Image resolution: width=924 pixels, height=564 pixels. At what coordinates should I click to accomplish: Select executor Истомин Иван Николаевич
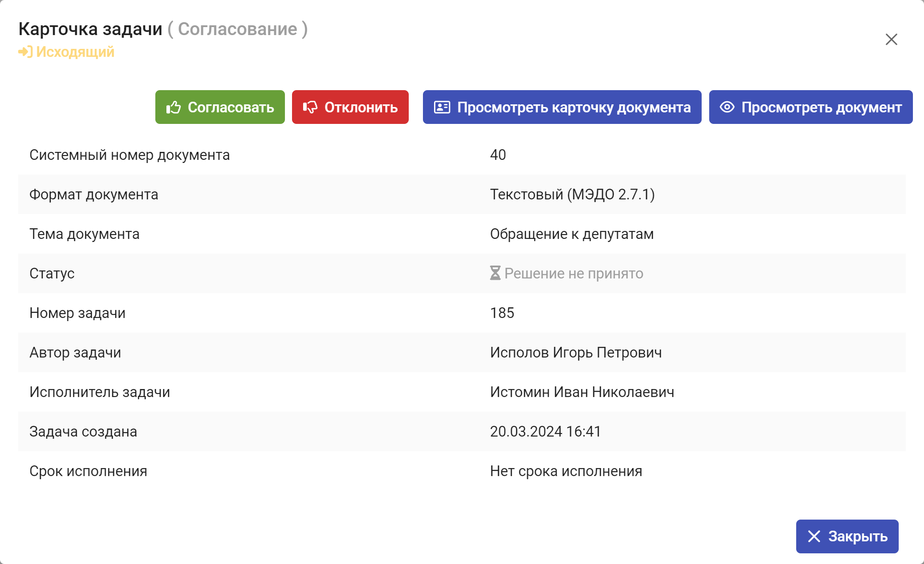point(582,392)
